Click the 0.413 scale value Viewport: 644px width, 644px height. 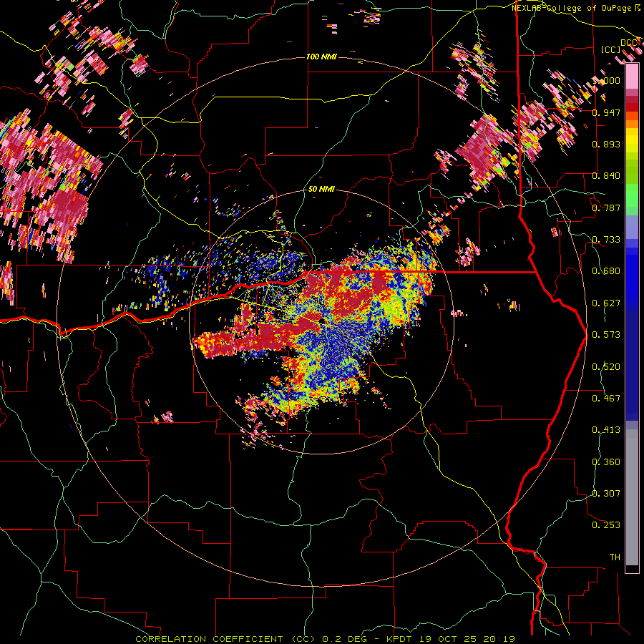tap(606, 429)
